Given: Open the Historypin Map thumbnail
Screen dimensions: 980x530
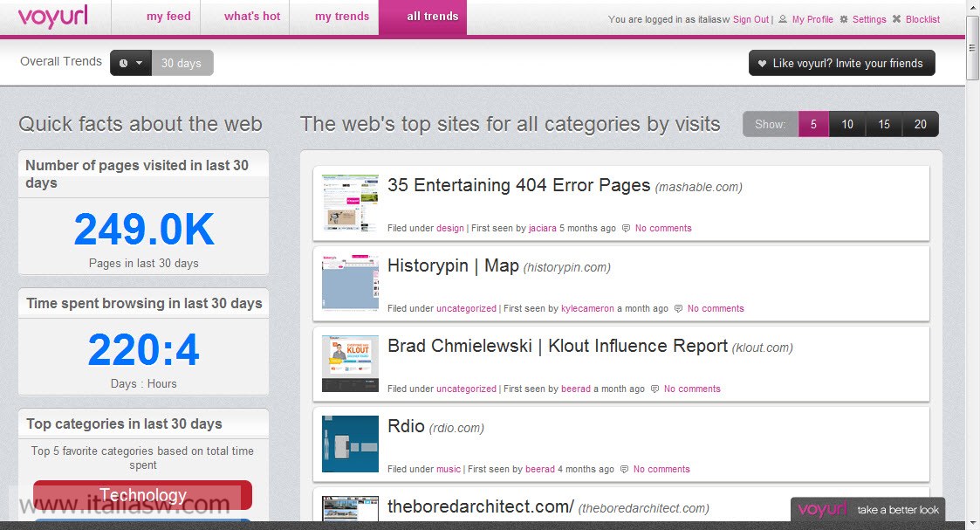Looking at the screenshot, I should [350, 283].
